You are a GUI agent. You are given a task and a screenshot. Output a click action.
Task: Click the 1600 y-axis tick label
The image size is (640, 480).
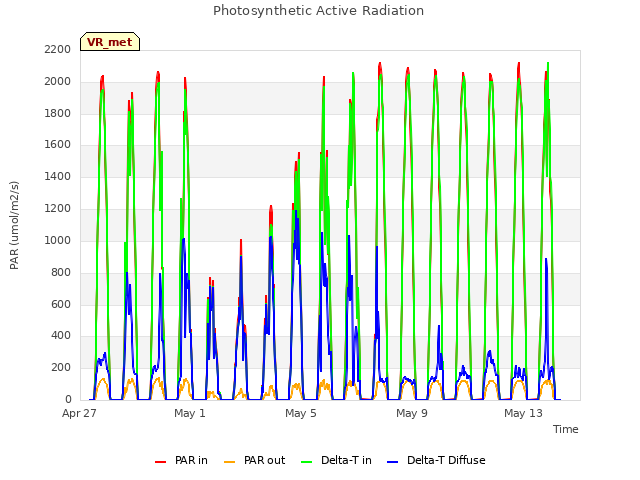58,144
